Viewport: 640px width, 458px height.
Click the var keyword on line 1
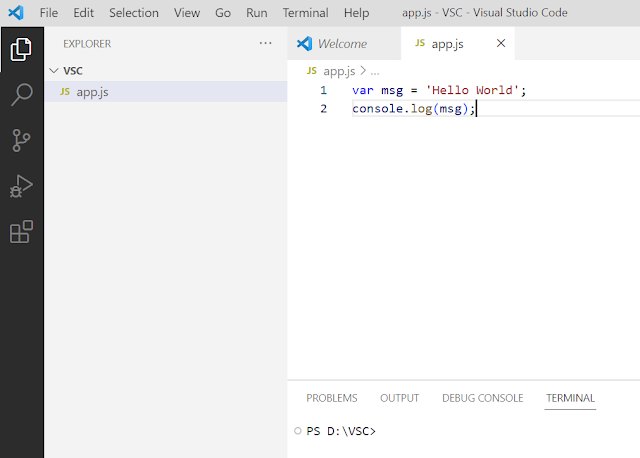(363, 90)
